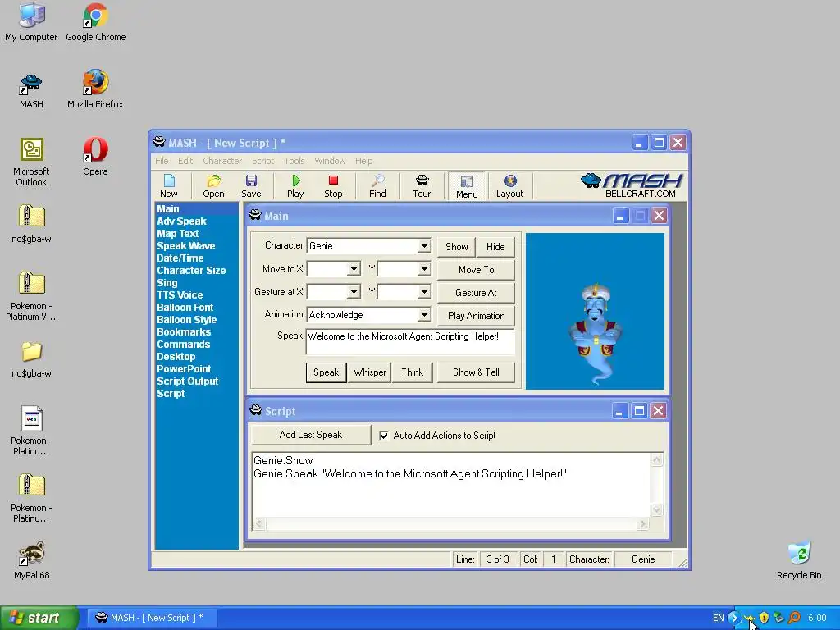Screen dimensions: 840x630
Task: Start the script with the Play icon
Action: point(295,185)
